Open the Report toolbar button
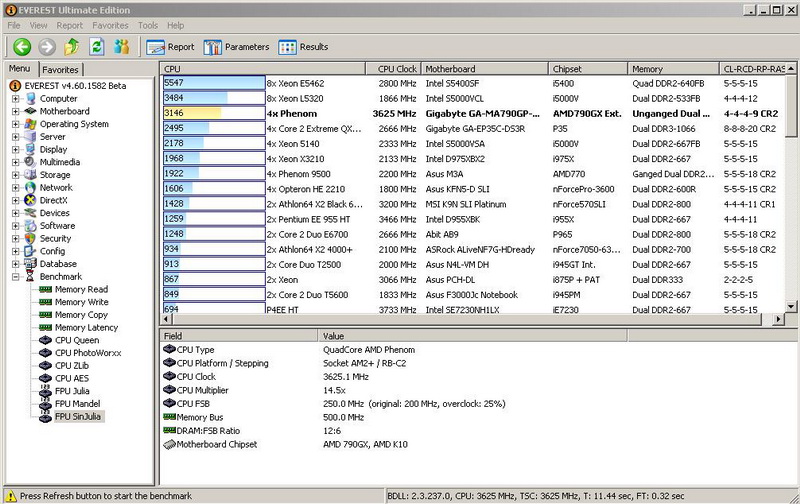This screenshot has height=504, width=800. click(170, 47)
